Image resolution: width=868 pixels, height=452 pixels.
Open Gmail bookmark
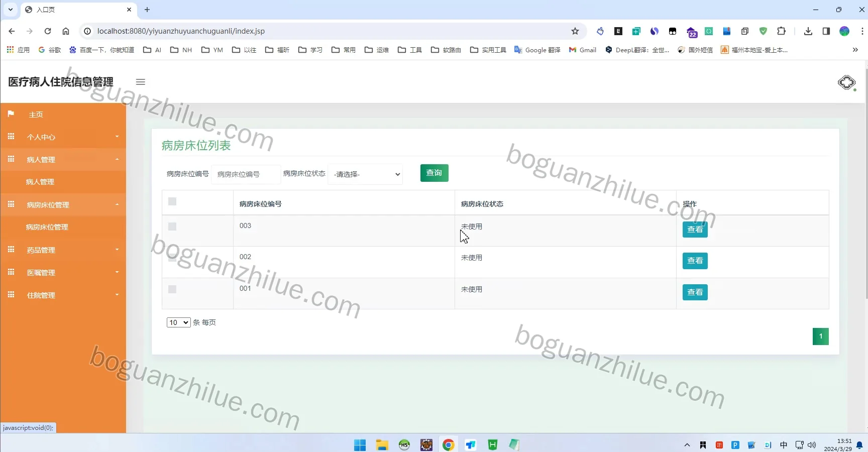coord(583,50)
